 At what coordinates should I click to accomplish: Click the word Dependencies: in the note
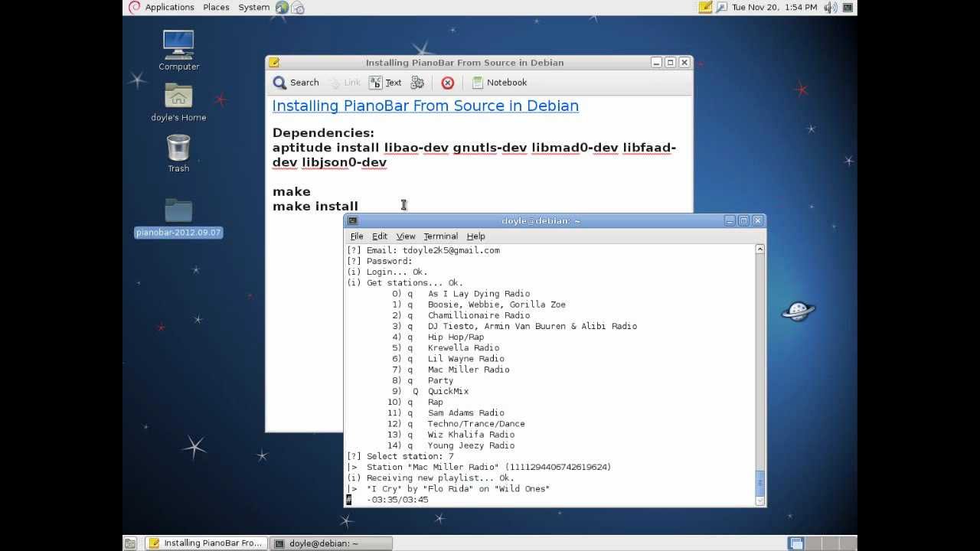323,133
